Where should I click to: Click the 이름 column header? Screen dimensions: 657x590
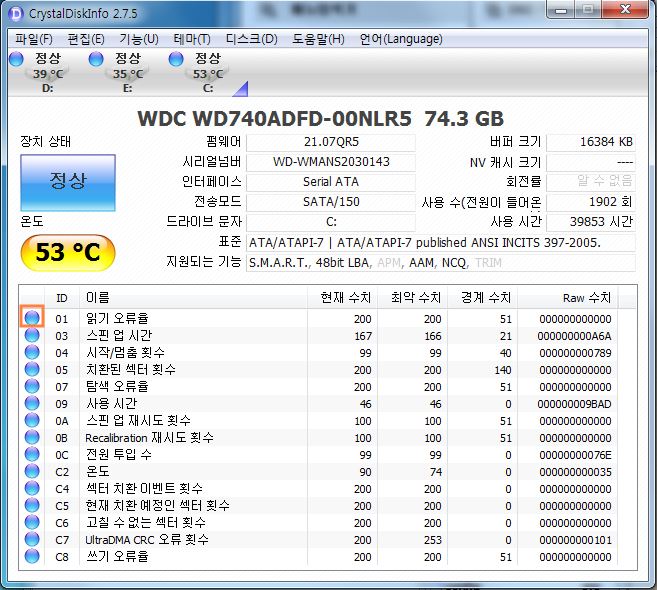[x=193, y=298]
